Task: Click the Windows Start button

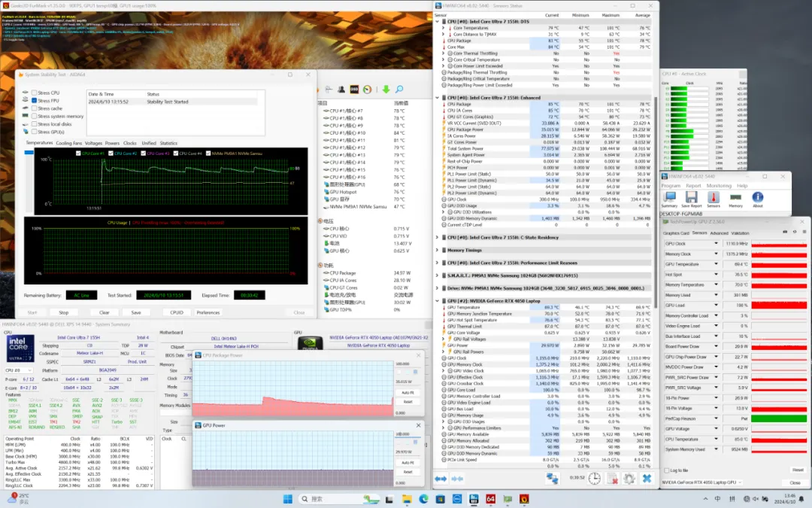Action: tap(287, 499)
